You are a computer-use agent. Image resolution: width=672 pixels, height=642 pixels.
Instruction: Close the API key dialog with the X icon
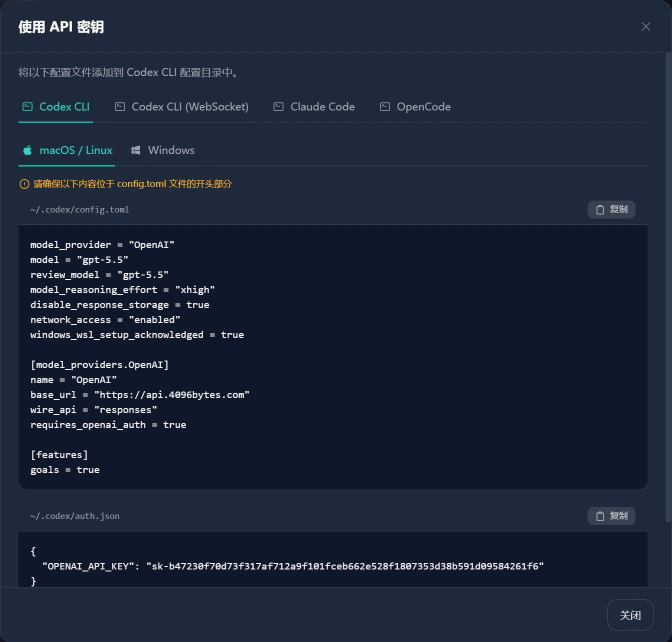(x=646, y=26)
